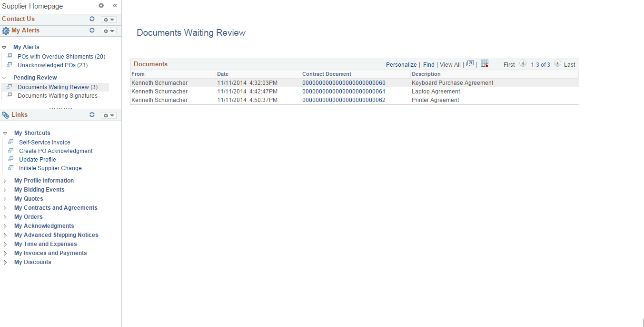The width and height of the screenshot is (644, 327).
Task: Click the shortcut icon beside Unacknowledged POs
Action: (9, 65)
